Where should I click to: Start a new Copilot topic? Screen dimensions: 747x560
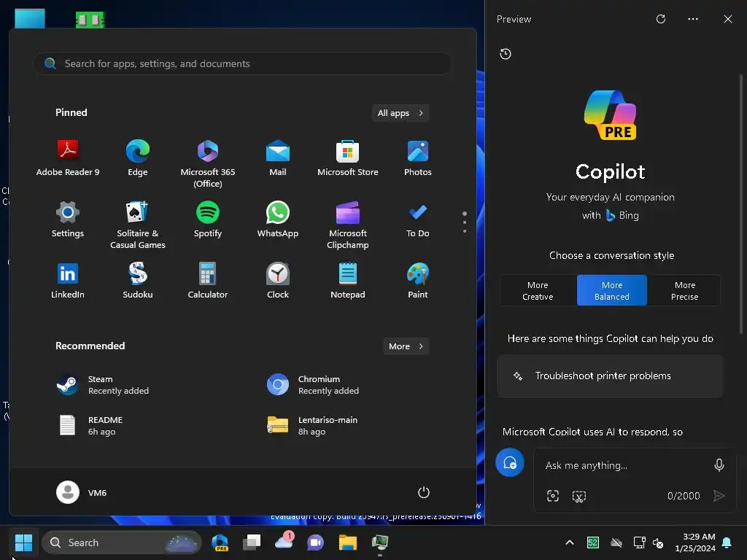[x=510, y=462]
